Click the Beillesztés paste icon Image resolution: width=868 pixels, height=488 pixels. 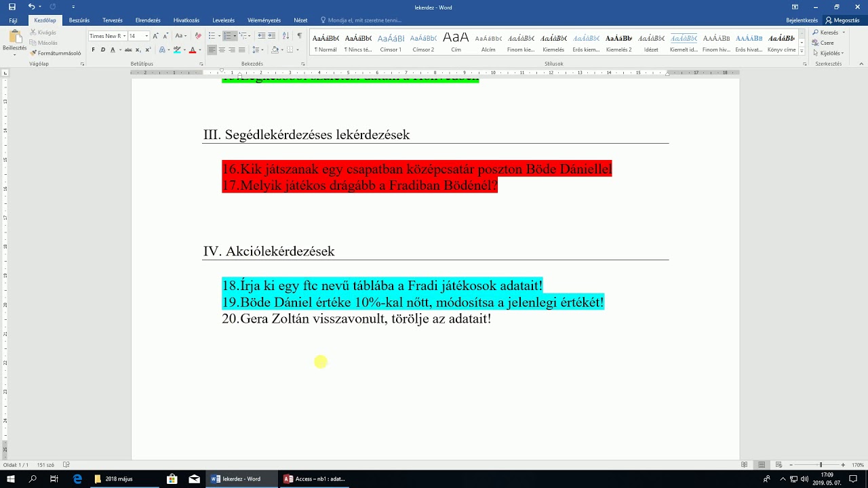pos(14,38)
